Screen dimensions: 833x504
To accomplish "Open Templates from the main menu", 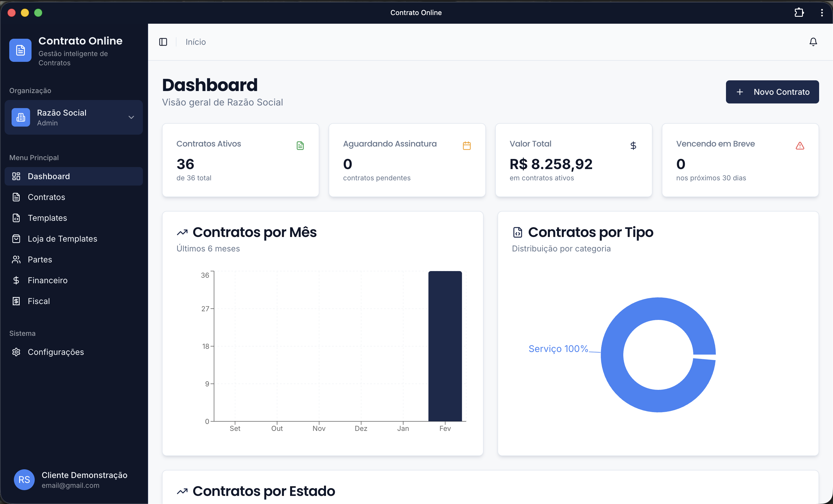I will coord(74,218).
